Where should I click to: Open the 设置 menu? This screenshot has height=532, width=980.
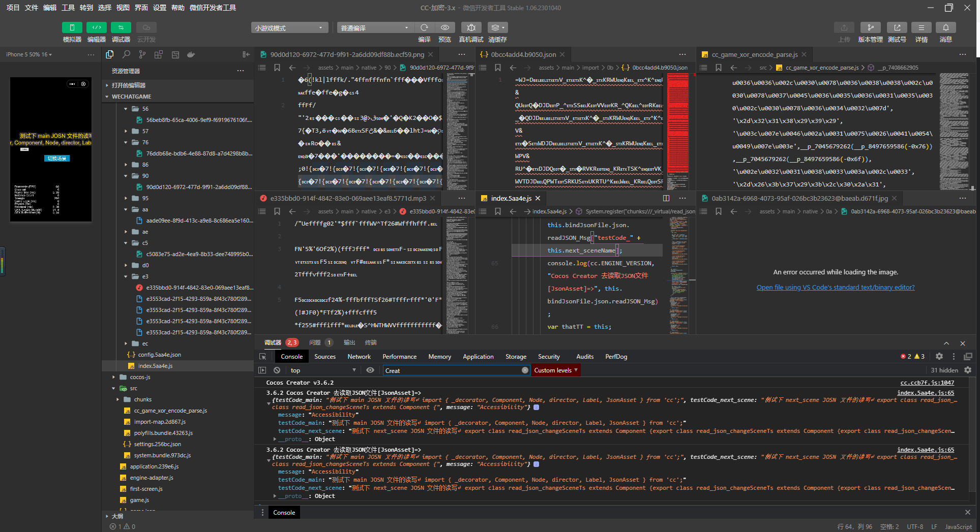click(x=160, y=8)
